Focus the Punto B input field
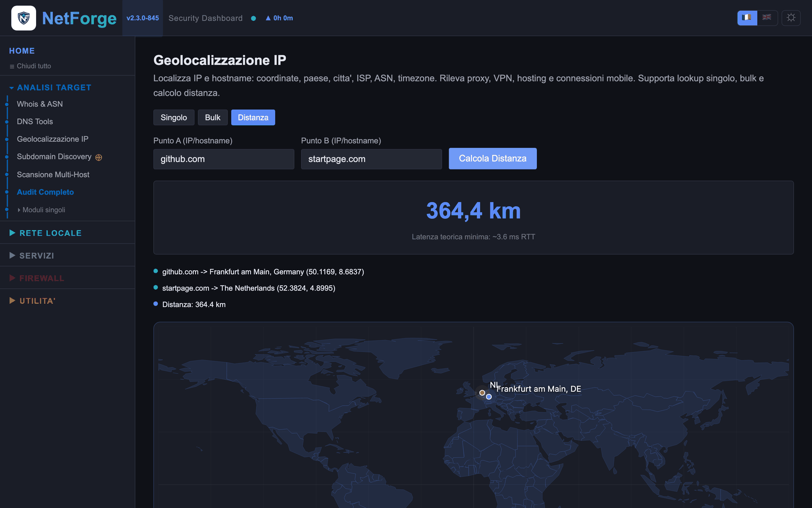This screenshot has width=812, height=508. click(x=371, y=159)
